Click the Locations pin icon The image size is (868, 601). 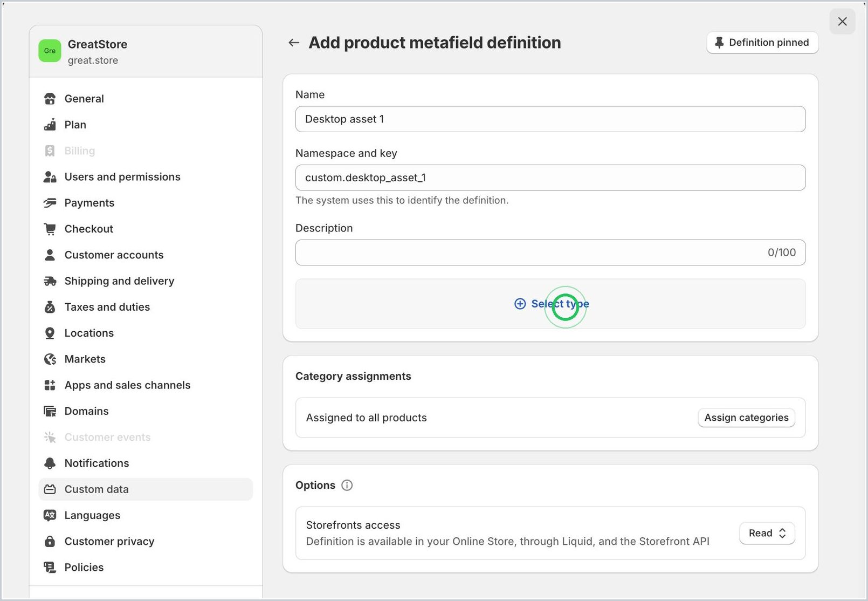click(x=50, y=333)
